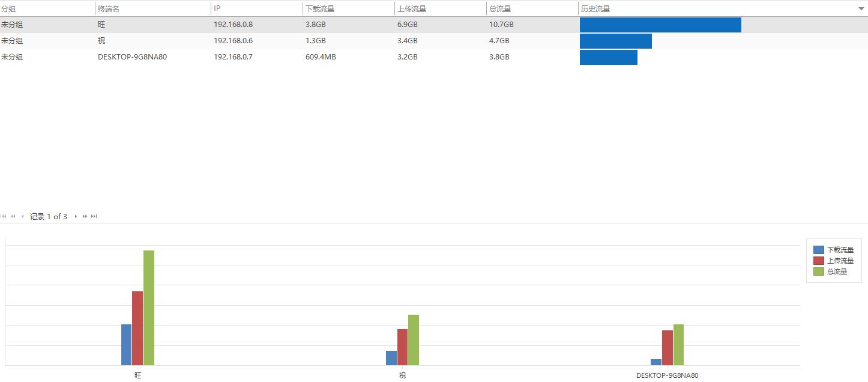Click the chart axis label DESKTOP-9G8NA80
This screenshot has width=868, height=382.
668,375
